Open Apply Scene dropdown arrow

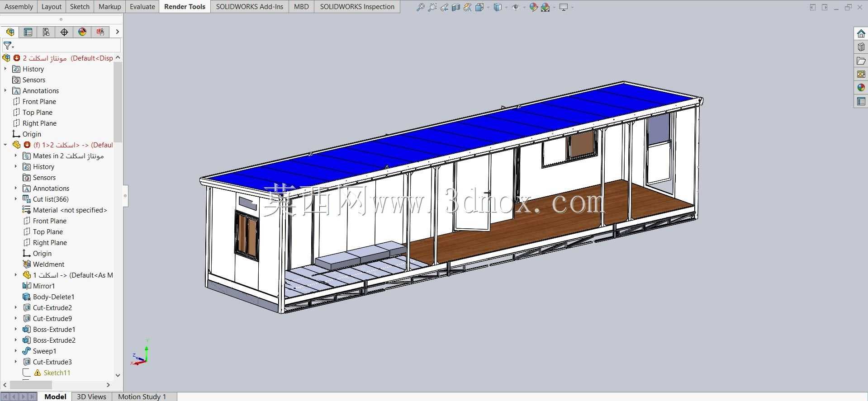(x=554, y=7)
